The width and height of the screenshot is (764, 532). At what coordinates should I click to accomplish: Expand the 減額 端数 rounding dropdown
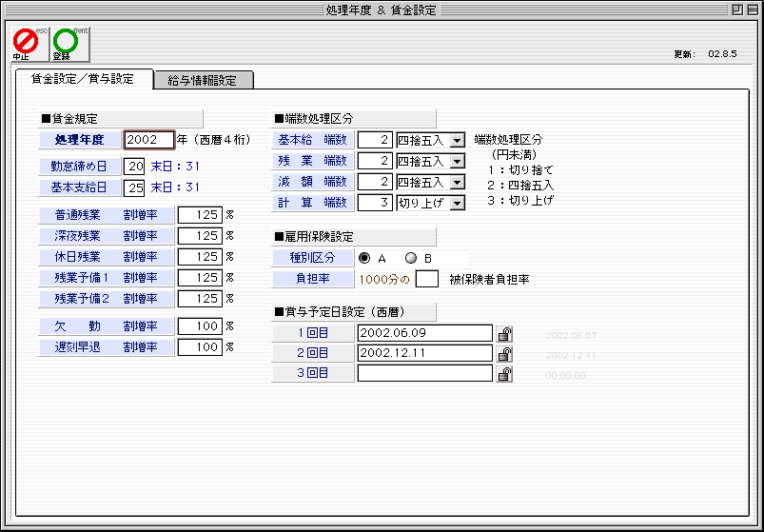(x=457, y=182)
